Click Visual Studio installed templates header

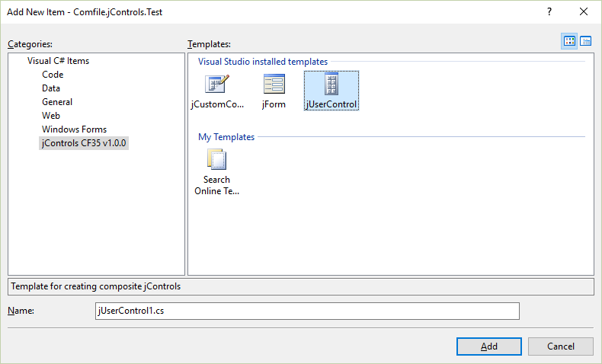pyautogui.click(x=263, y=61)
